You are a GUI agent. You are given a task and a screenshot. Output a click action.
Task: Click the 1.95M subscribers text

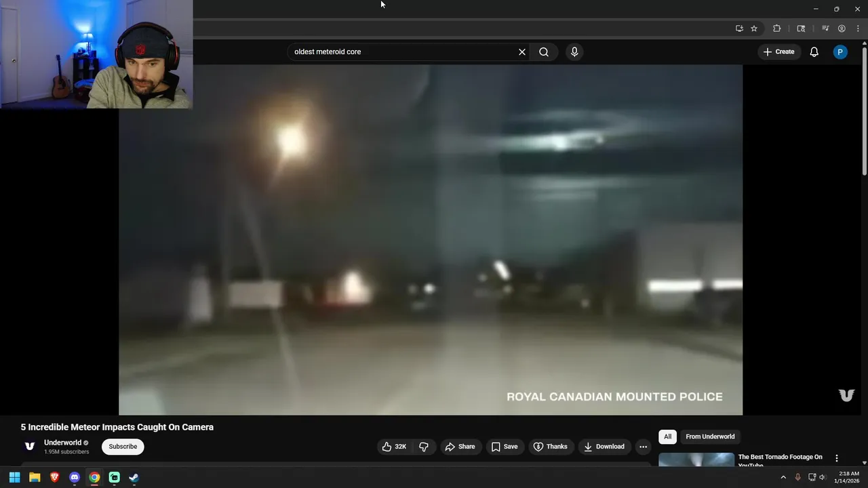(x=66, y=452)
